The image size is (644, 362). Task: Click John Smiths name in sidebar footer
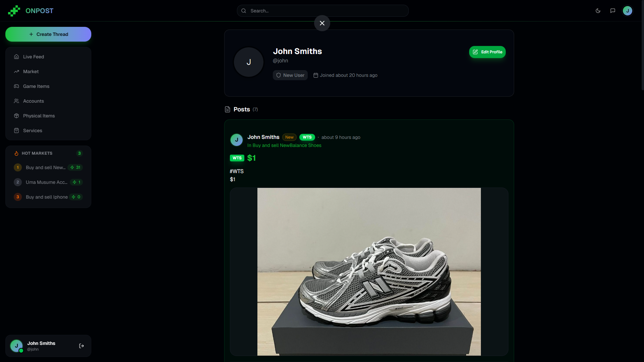[41, 343]
